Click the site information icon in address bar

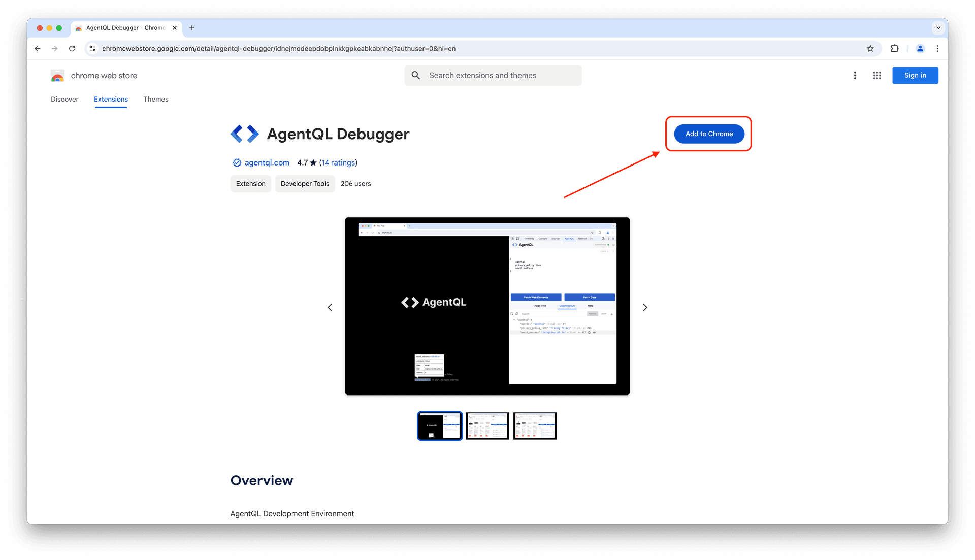[x=92, y=48]
